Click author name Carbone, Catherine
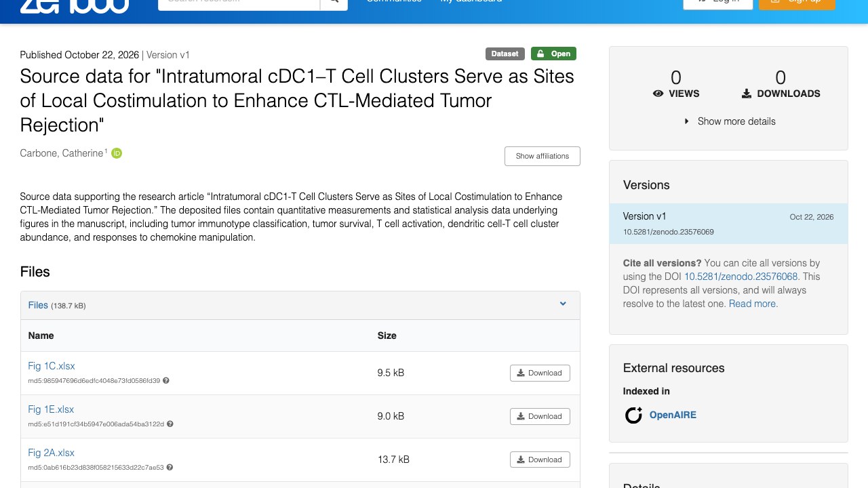 (x=62, y=153)
